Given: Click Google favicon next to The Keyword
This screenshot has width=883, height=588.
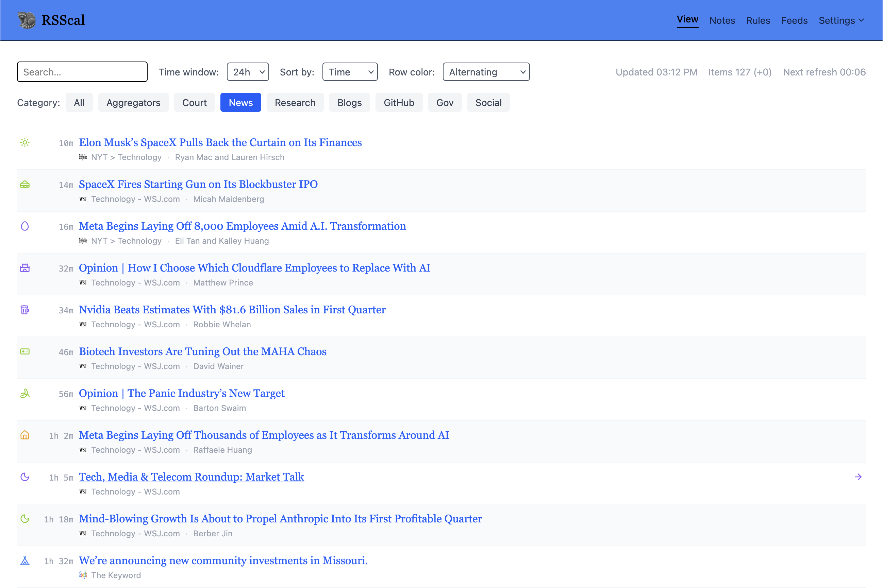Looking at the screenshot, I should coord(83,575).
